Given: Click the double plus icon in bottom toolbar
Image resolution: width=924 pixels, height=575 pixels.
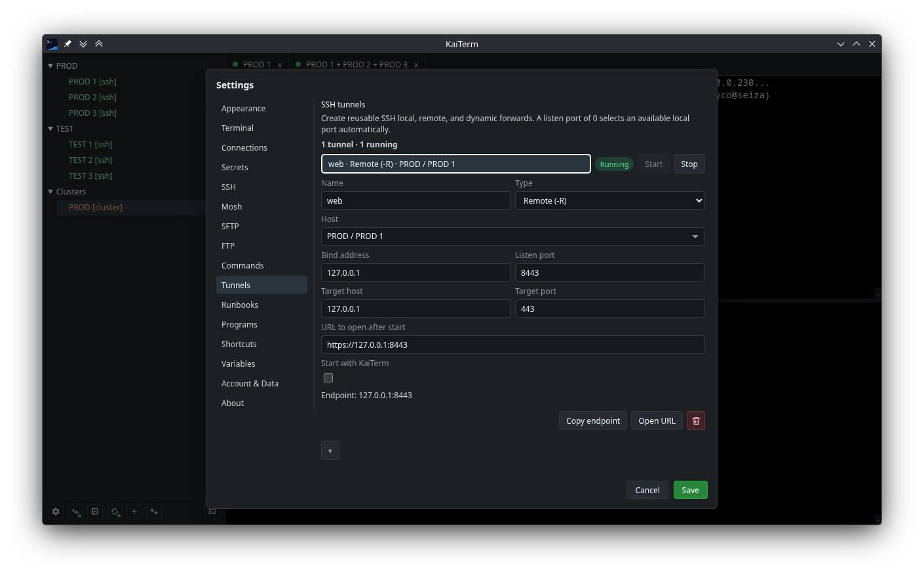Looking at the screenshot, I should coord(154,511).
